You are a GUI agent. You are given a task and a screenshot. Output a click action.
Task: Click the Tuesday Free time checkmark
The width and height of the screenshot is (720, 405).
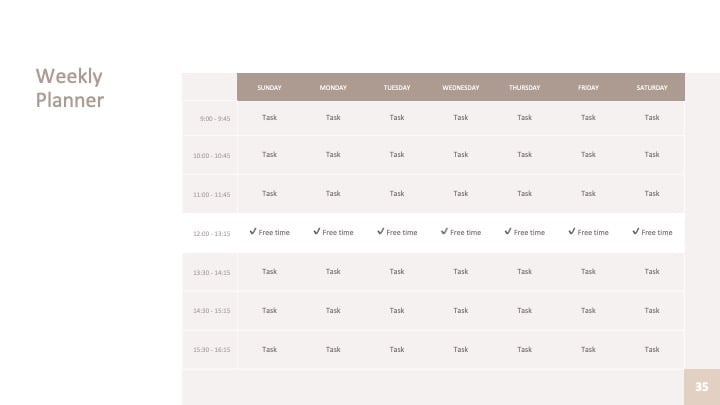point(380,231)
